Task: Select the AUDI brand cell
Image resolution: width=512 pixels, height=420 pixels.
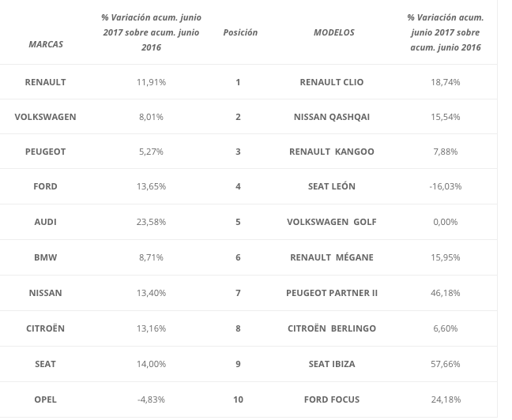Action: coord(45,222)
